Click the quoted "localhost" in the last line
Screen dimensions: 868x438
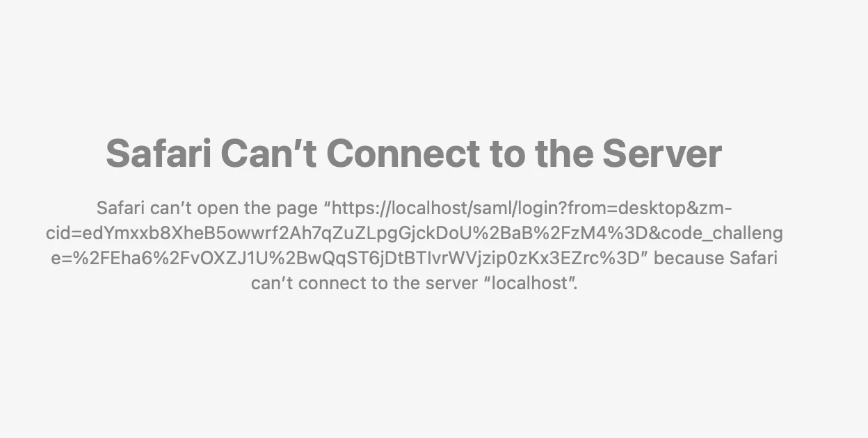tap(529, 283)
